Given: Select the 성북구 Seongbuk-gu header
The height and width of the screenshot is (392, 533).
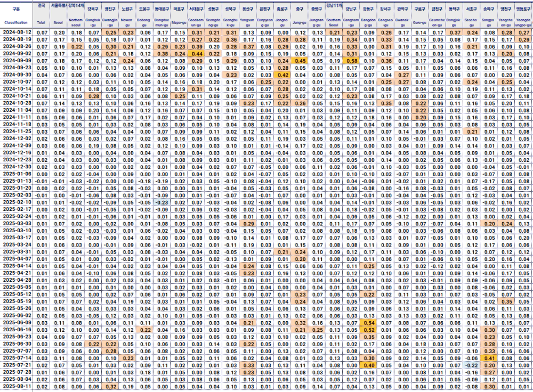Looking at the screenshot, I should [231, 15].
